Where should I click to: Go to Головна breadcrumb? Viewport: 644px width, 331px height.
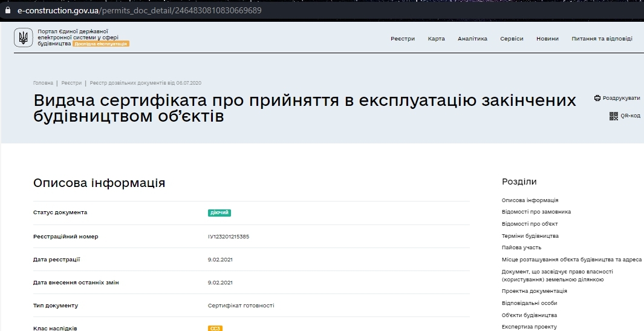click(x=43, y=83)
